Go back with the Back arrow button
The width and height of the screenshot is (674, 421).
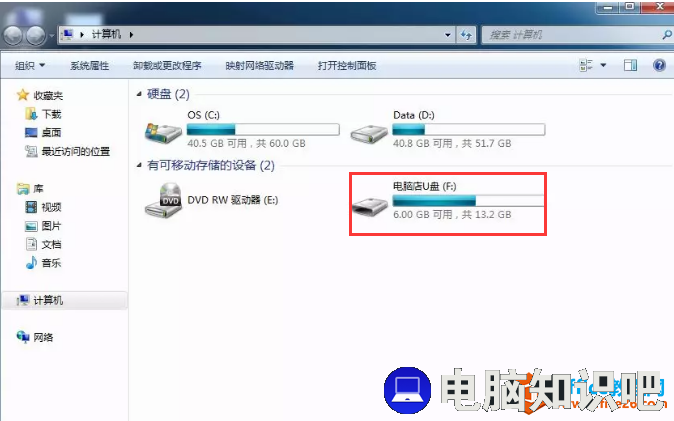[x=13, y=35]
